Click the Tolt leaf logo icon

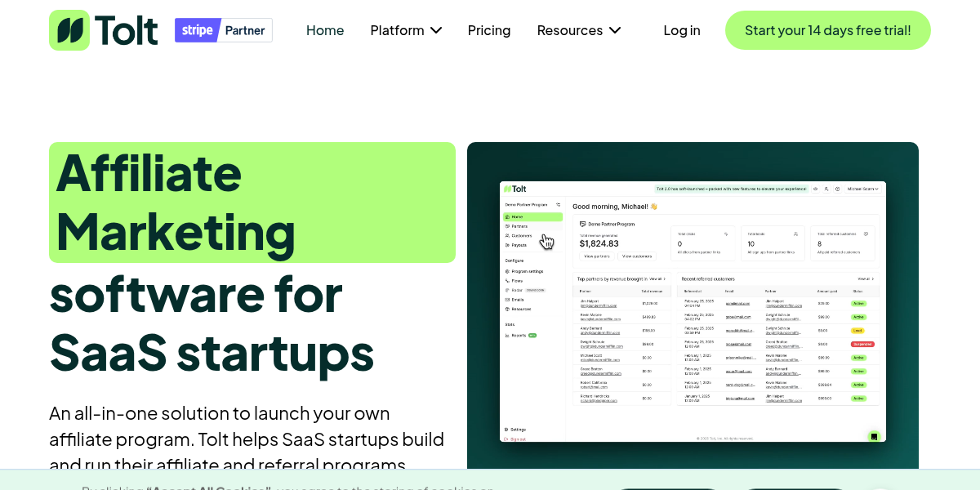coord(69,30)
